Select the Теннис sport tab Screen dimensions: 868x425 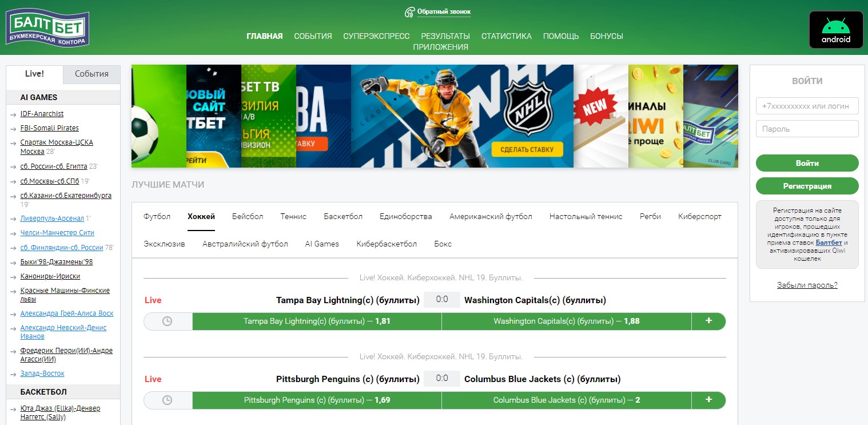[x=293, y=217]
